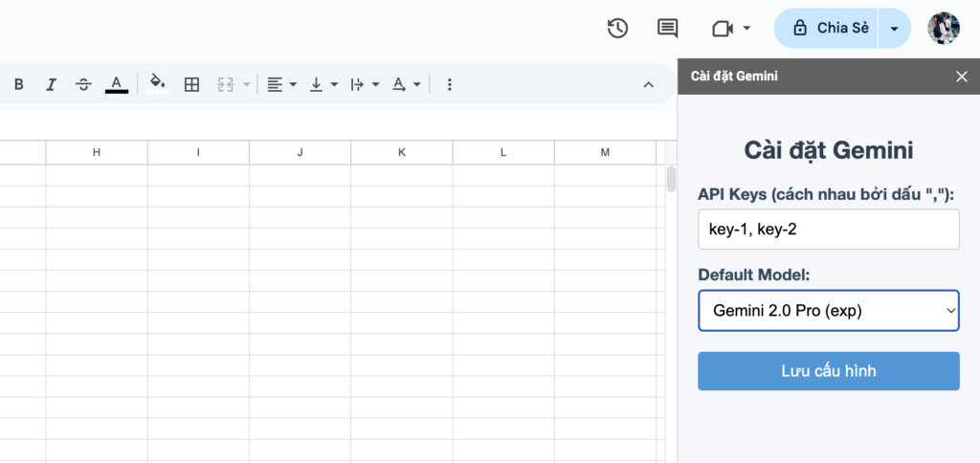Open the text color picker
Viewport: 980px width, 463px height.
pyautogui.click(x=116, y=84)
